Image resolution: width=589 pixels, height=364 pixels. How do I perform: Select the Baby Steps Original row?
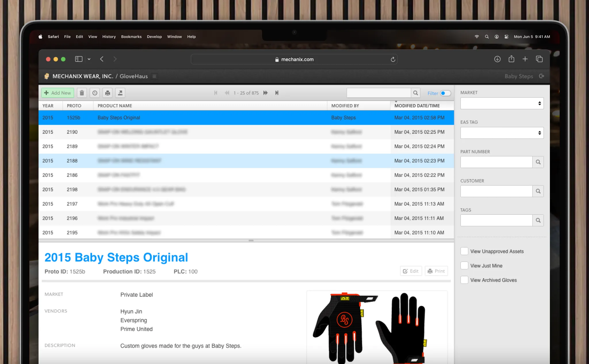[246, 118]
